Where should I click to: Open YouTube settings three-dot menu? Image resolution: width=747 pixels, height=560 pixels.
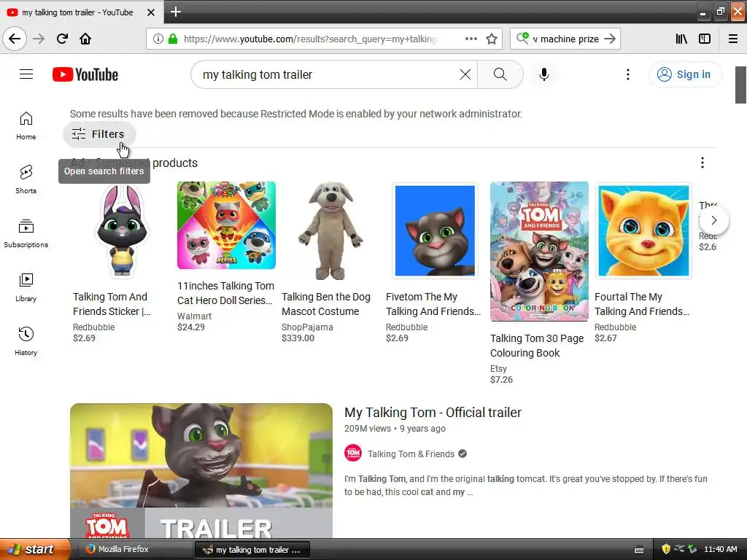628,74
